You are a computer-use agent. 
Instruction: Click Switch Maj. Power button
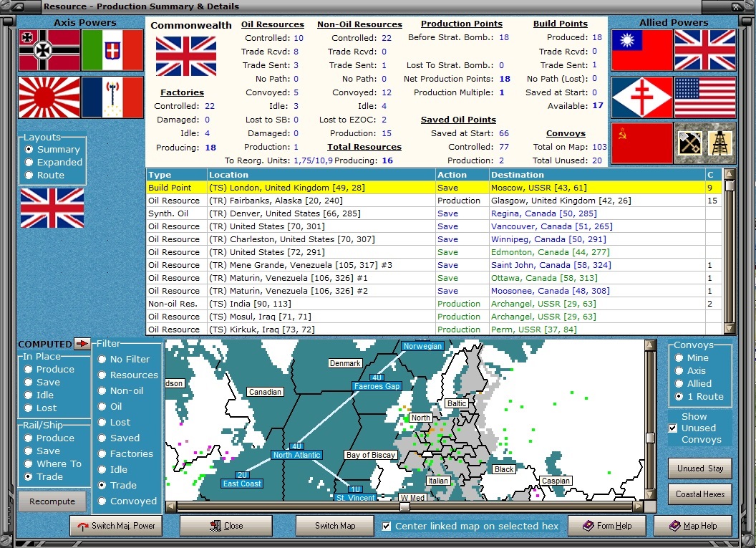pyautogui.click(x=116, y=526)
